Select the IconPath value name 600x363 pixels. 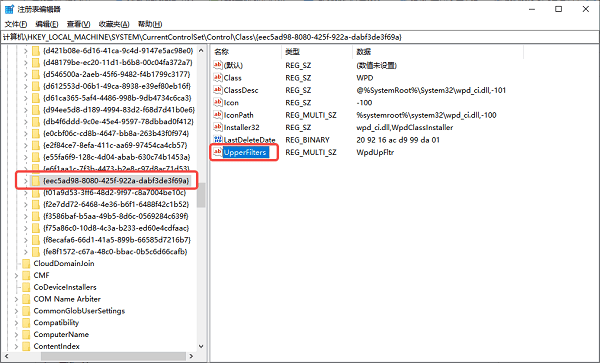click(x=238, y=115)
